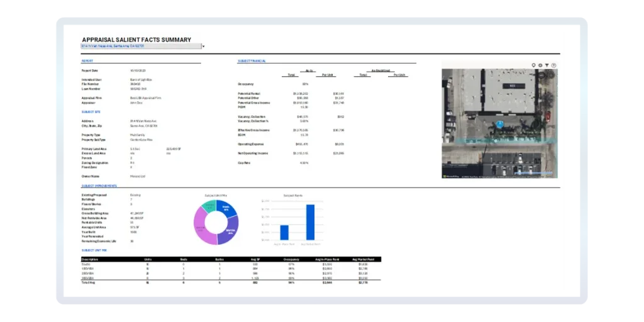Click the map filter funnel icon
644x322 pixels.
pyautogui.click(x=547, y=65)
